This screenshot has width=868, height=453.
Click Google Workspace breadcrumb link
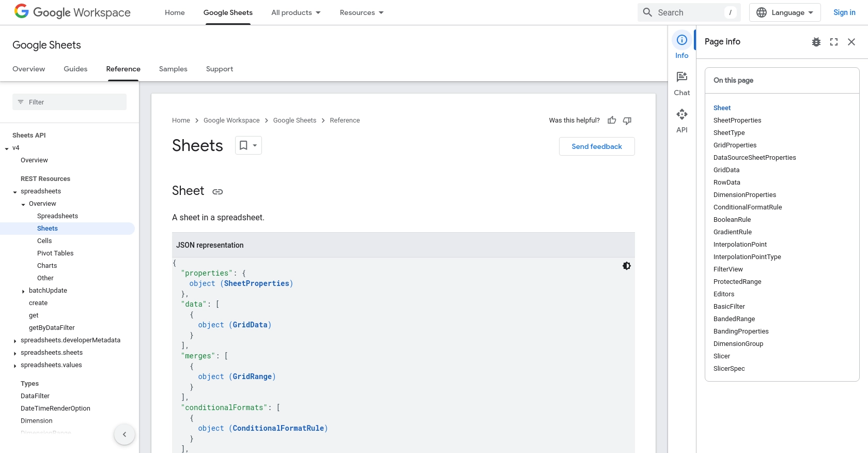tap(231, 120)
